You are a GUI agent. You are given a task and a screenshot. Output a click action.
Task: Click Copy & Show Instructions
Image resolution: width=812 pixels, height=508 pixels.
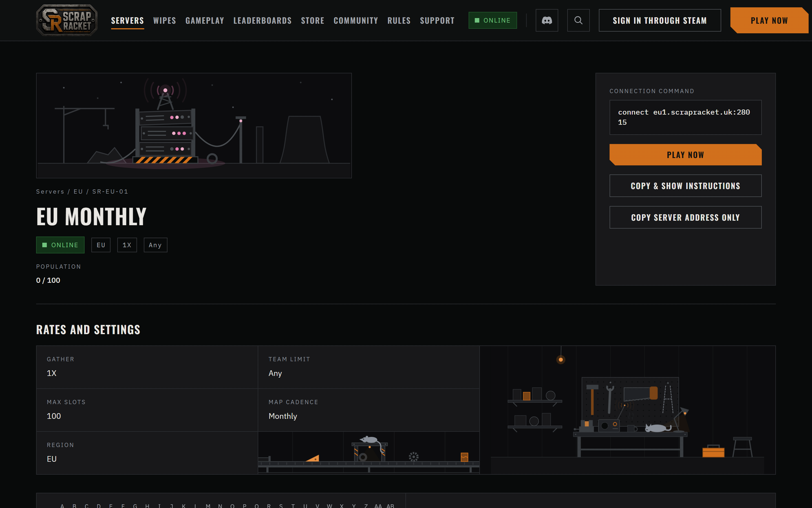click(x=685, y=186)
